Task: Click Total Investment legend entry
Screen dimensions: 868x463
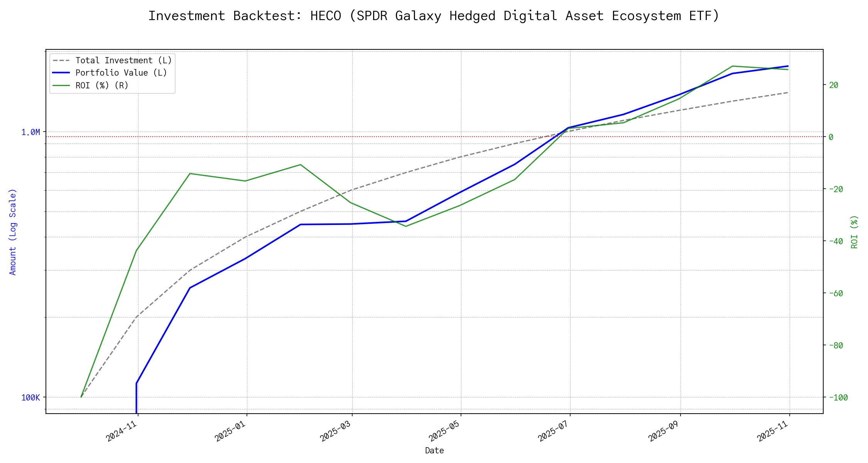Action: (123, 61)
